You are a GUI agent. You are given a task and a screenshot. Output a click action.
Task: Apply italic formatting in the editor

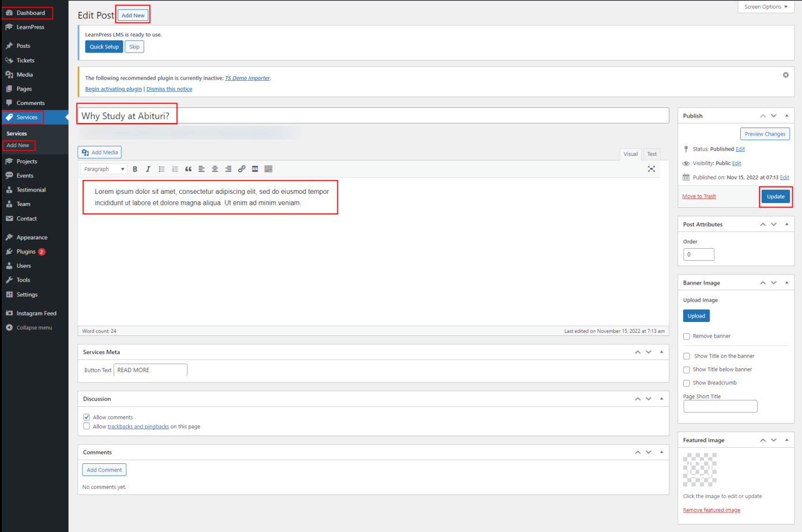(148, 169)
